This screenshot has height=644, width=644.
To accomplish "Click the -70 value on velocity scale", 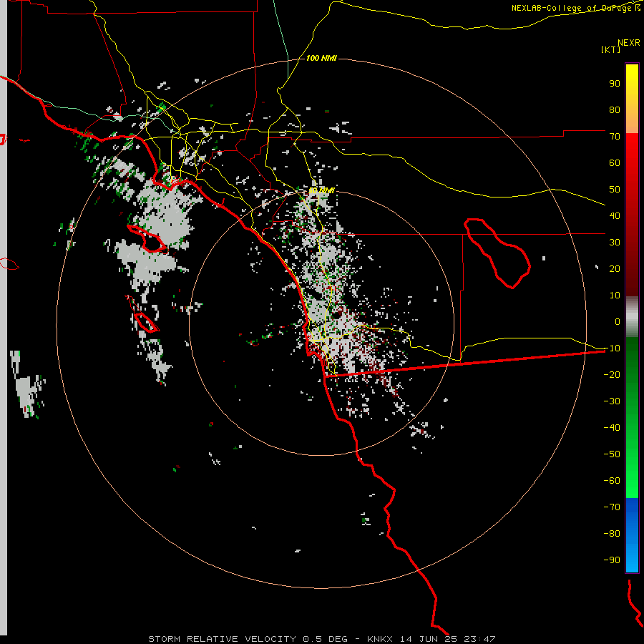I will 612,507.
